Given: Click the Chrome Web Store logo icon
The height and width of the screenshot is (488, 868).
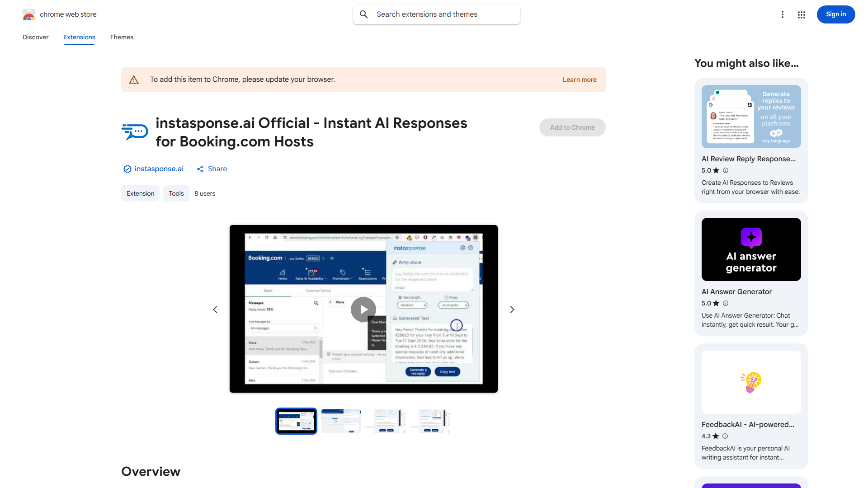Looking at the screenshot, I should (29, 14).
